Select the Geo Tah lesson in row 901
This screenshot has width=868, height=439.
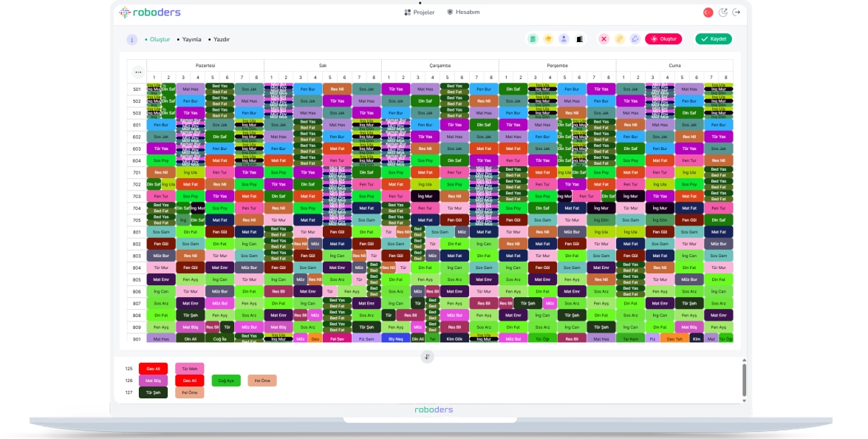click(x=674, y=338)
